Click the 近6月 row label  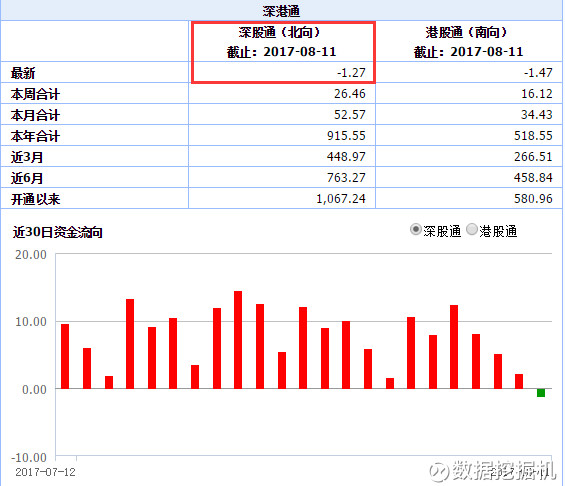(x=27, y=178)
